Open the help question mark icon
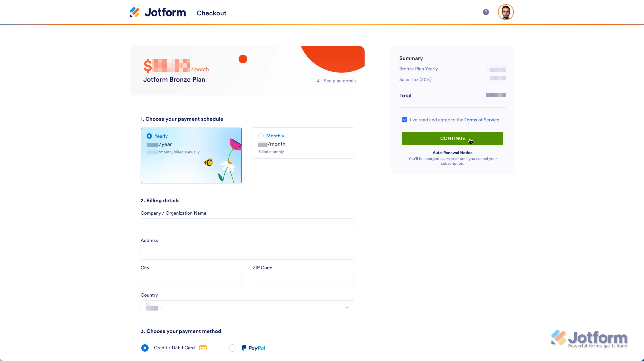The width and height of the screenshot is (644, 361). coord(486,12)
